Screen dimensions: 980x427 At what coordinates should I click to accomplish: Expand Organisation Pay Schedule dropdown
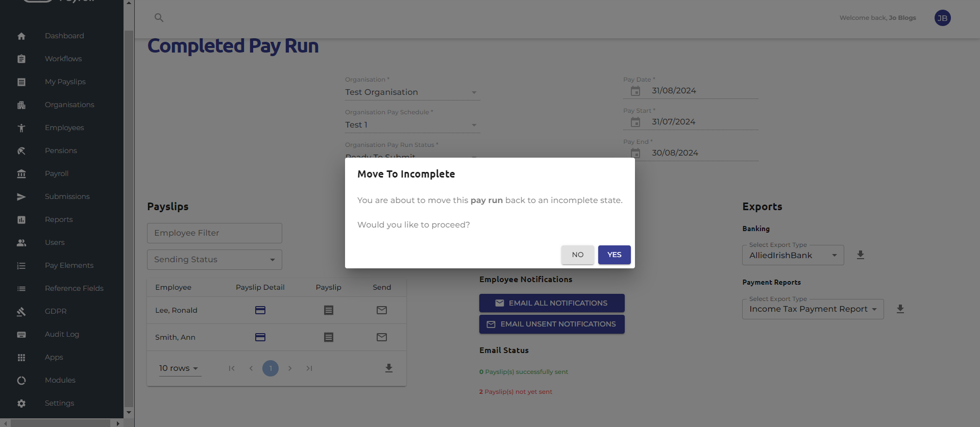[412, 125]
